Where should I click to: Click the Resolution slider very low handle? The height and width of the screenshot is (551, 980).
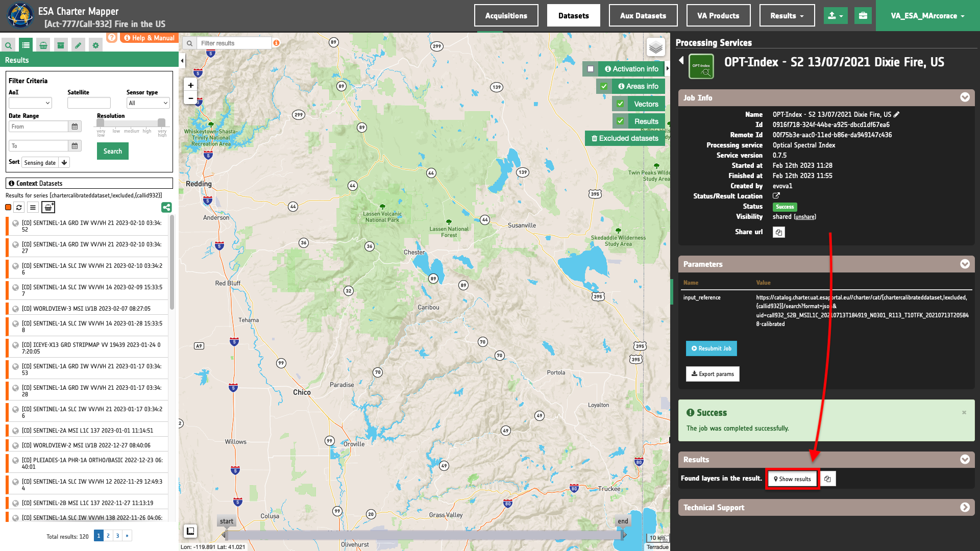point(101,123)
